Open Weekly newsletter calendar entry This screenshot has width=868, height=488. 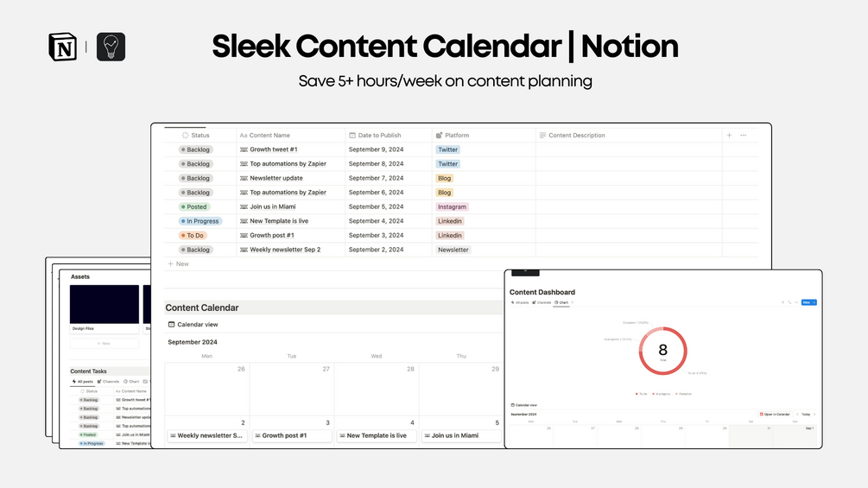click(206, 435)
